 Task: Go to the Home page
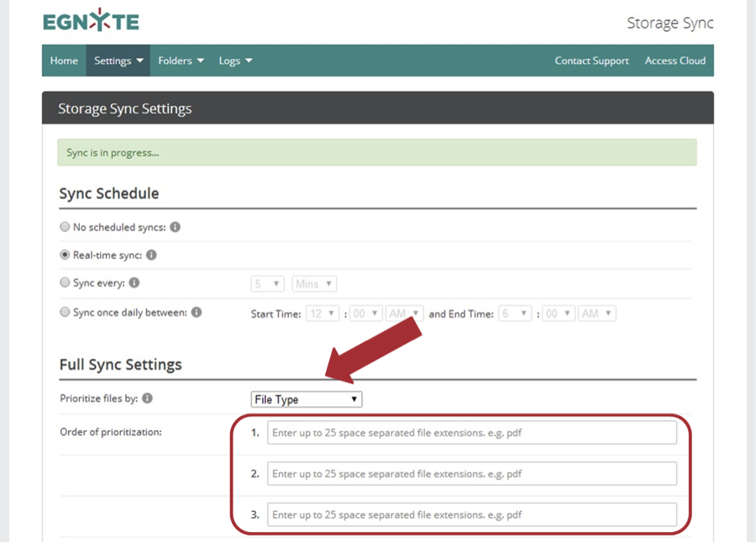[64, 61]
